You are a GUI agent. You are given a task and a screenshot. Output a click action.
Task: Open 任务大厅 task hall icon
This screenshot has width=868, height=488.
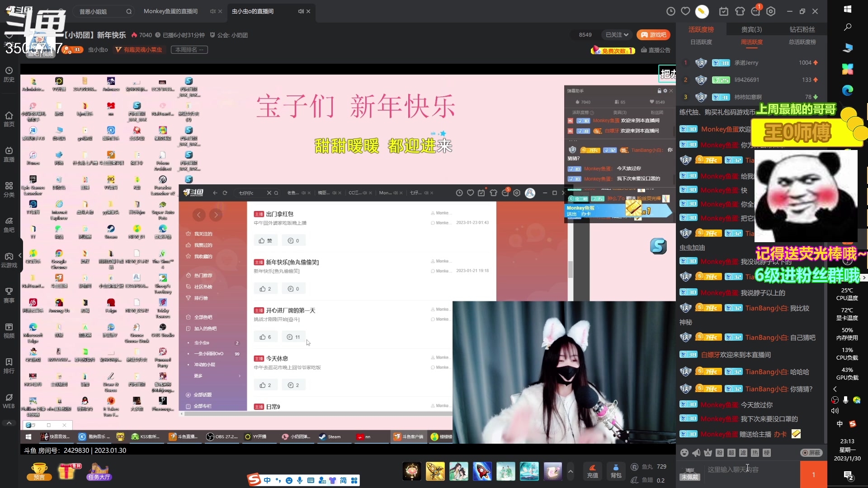click(99, 471)
